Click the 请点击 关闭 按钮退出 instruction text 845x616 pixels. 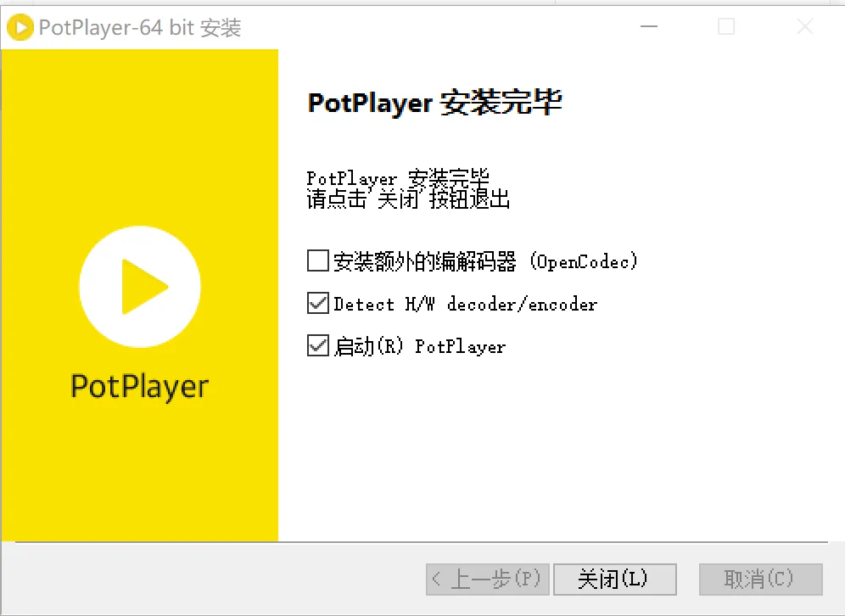tap(408, 200)
